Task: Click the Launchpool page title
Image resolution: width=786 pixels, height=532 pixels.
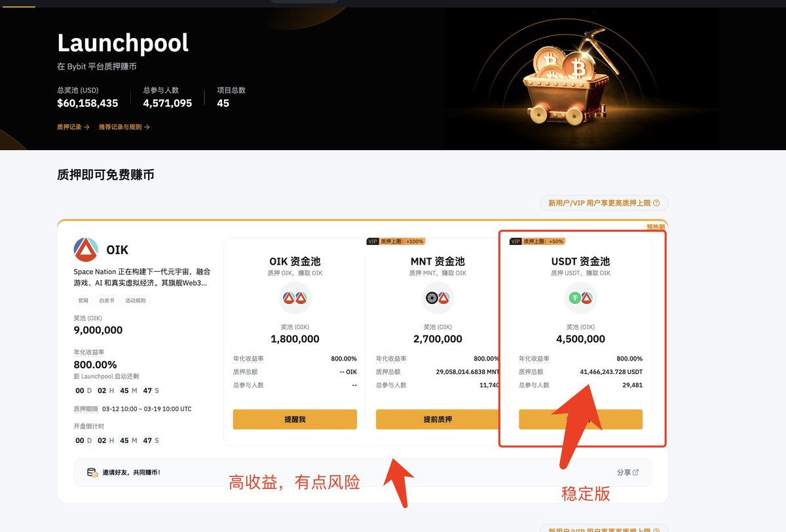Action: tap(123, 43)
